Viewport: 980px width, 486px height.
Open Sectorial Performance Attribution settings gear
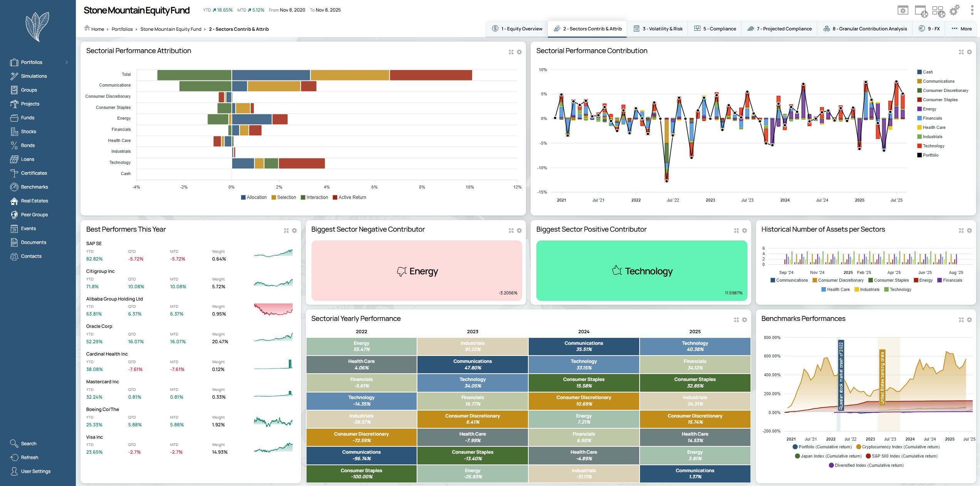click(x=519, y=52)
